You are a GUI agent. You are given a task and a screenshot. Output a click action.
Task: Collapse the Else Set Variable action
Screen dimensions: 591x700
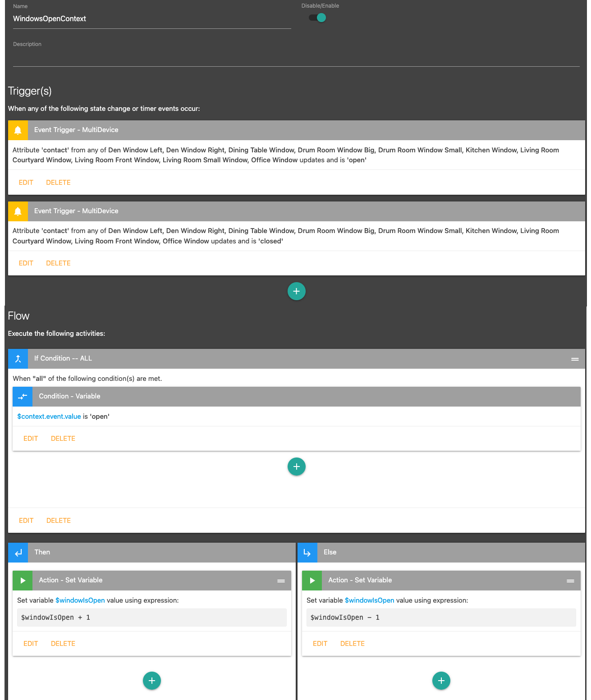tap(570, 581)
